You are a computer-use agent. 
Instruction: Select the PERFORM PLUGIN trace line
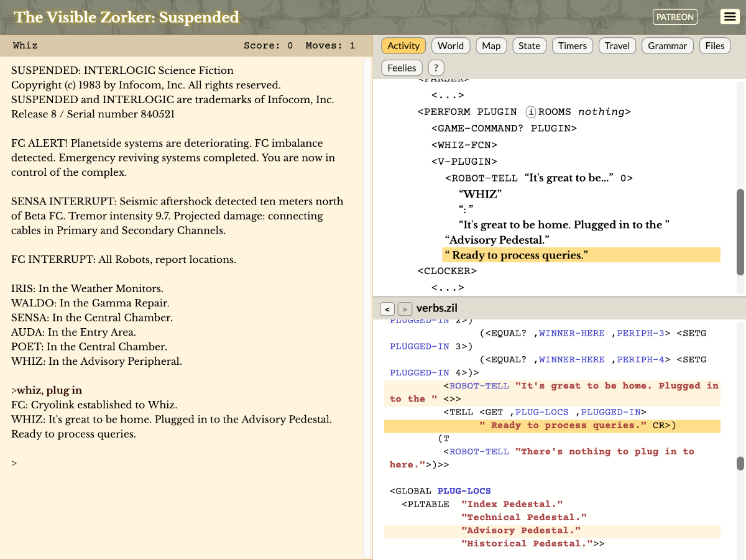pyautogui.click(x=524, y=112)
